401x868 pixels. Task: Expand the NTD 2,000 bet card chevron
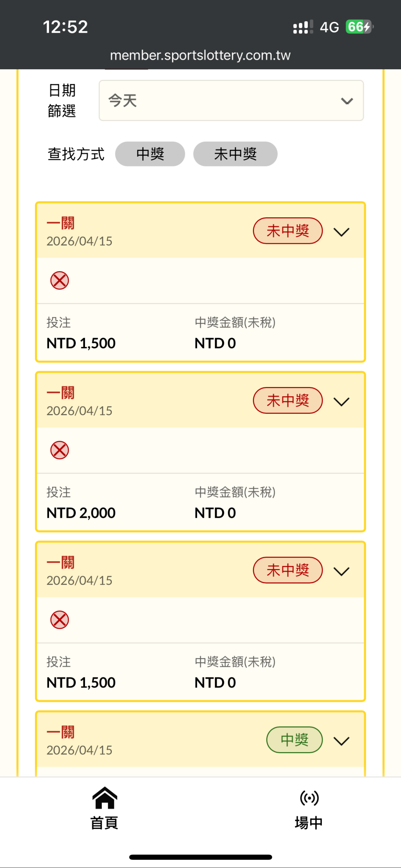tap(342, 402)
